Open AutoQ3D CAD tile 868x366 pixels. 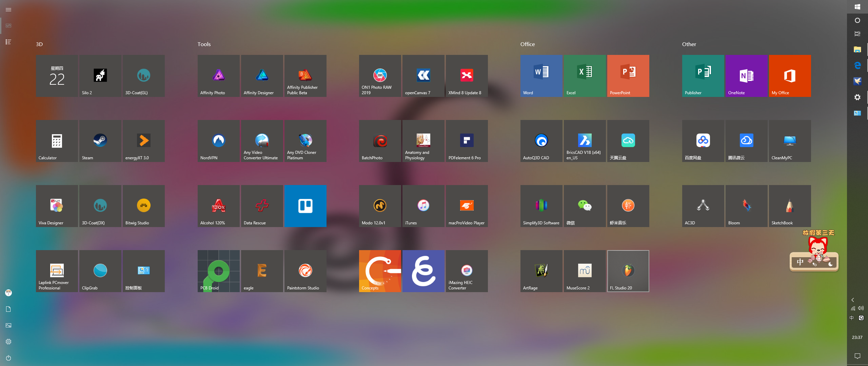click(541, 141)
